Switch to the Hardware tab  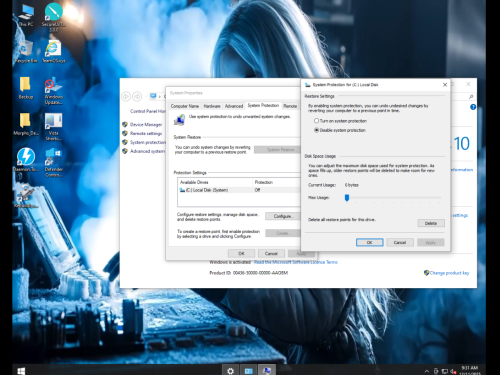point(212,106)
